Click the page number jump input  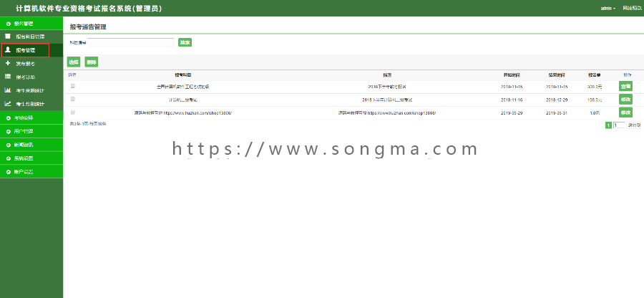tap(619, 125)
